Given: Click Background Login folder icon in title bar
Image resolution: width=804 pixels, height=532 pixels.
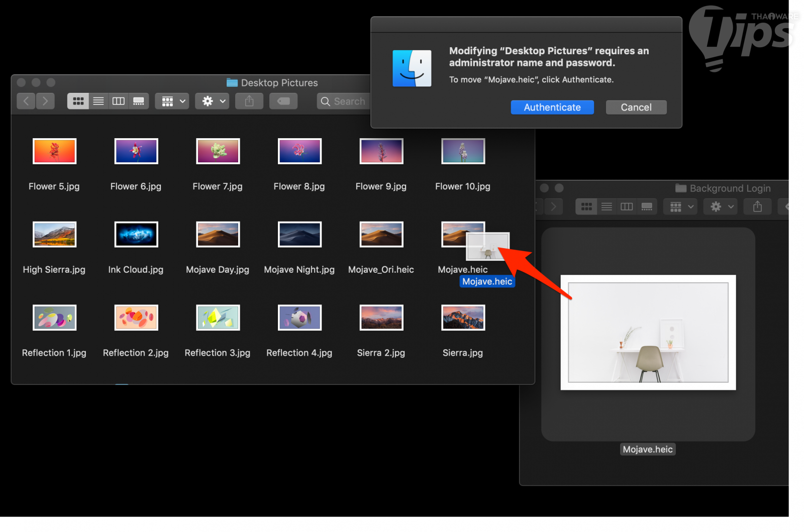Looking at the screenshot, I should click(681, 188).
